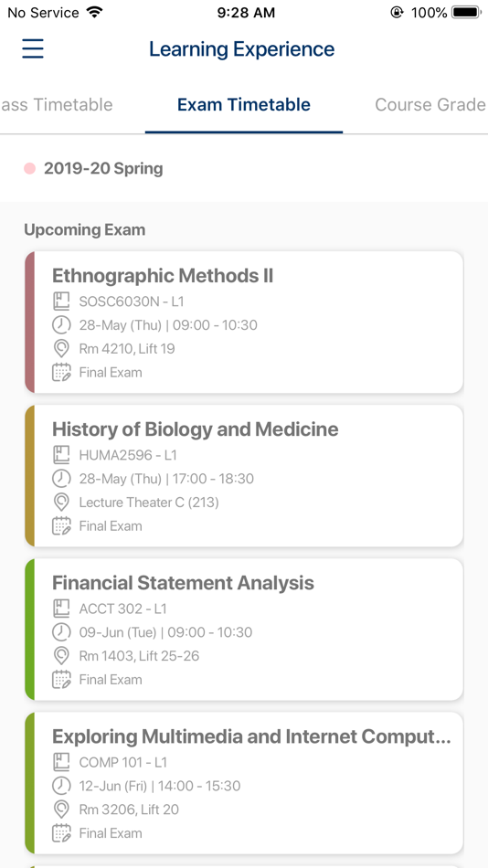Viewport: 488px width, 868px height.
Task: Click the pink dot beside 2019-20 Spring
Action: point(30,168)
